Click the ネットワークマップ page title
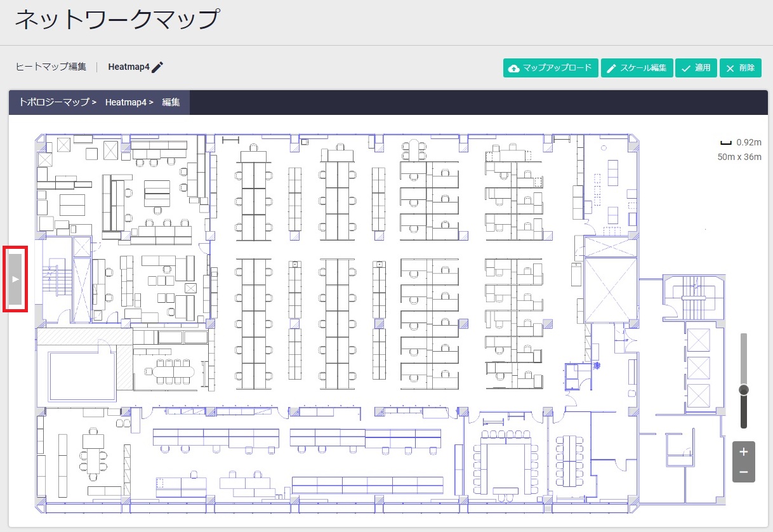Image resolution: width=773 pixels, height=532 pixels. (117, 20)
